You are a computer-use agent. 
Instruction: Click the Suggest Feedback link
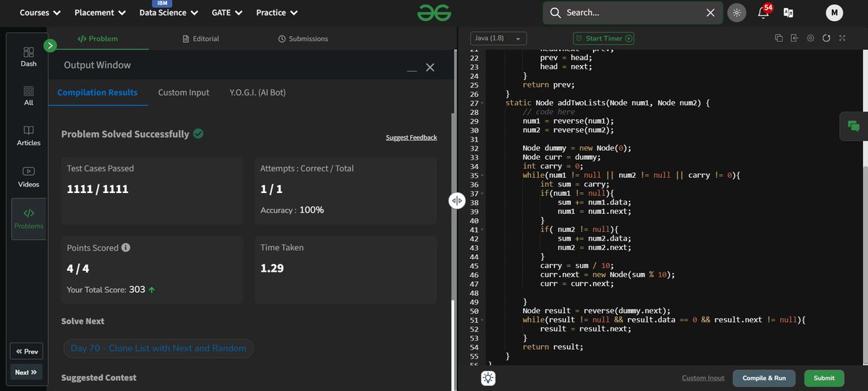pos(412,137)
